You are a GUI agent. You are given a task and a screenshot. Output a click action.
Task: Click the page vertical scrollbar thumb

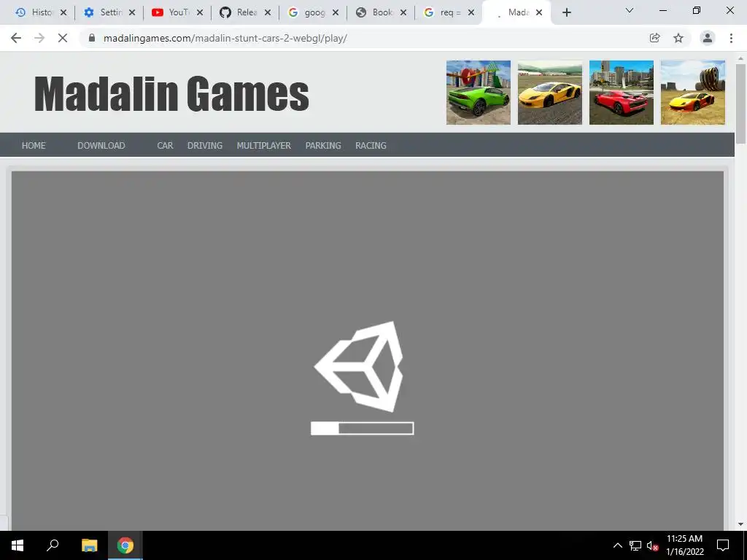pos(740,102)
